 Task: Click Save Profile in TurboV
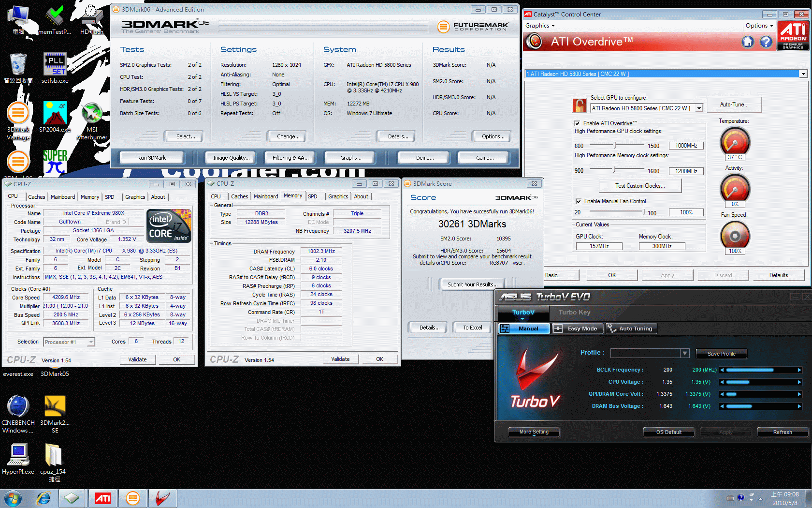coord(722,354)
